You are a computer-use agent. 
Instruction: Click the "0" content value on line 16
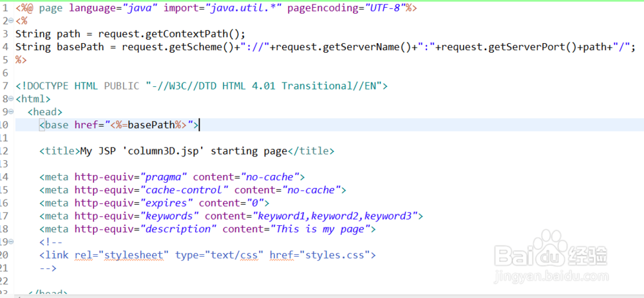pyautogui.click(x=254, y=203)
